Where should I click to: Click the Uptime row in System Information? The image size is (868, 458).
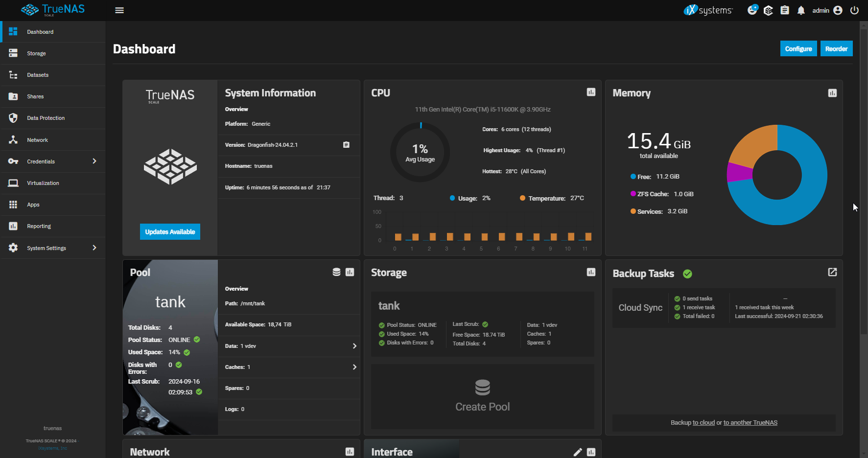coord(289,187)
